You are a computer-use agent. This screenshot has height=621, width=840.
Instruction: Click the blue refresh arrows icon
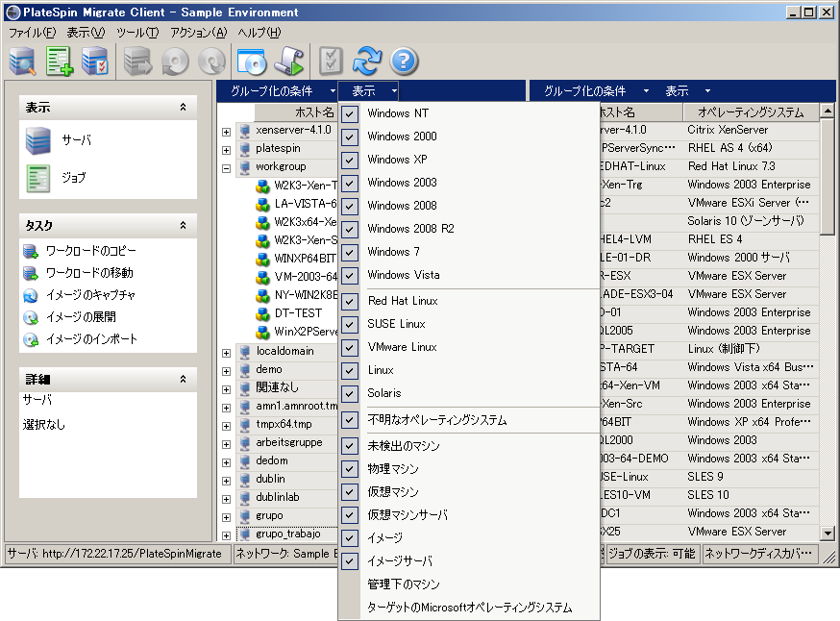366,62
